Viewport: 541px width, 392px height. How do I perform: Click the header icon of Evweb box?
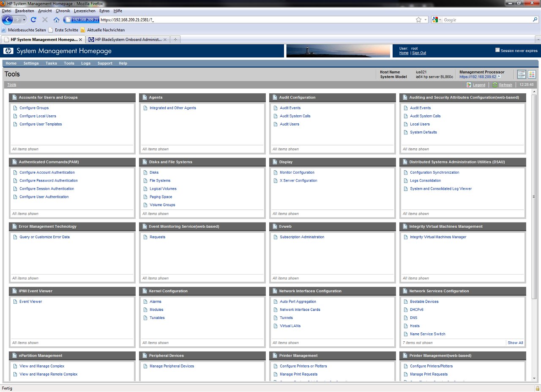[x=274, y=226]
